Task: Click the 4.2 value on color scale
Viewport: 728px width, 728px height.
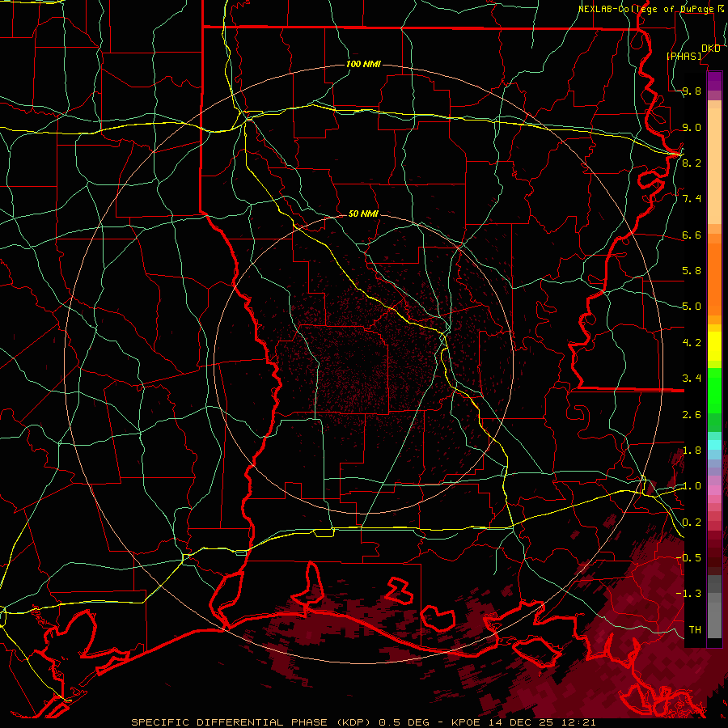Action: [x=692, y=343]
